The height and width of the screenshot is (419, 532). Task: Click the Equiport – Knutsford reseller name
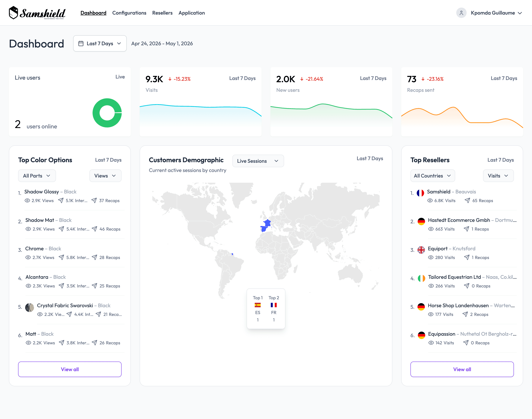tap(451, 249)
